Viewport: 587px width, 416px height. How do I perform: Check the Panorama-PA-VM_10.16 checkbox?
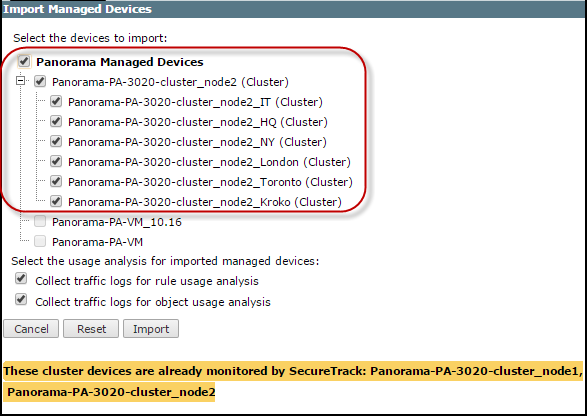pos(40,221)
